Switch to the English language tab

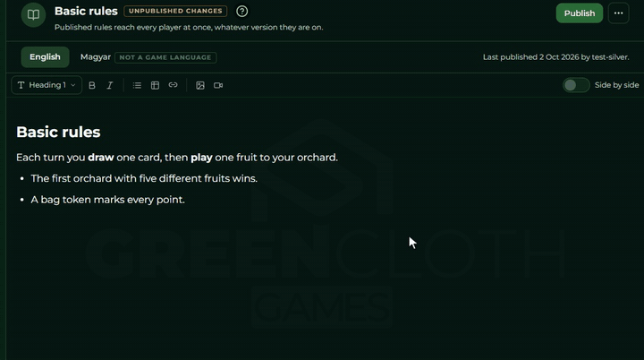tap(45, 57)
